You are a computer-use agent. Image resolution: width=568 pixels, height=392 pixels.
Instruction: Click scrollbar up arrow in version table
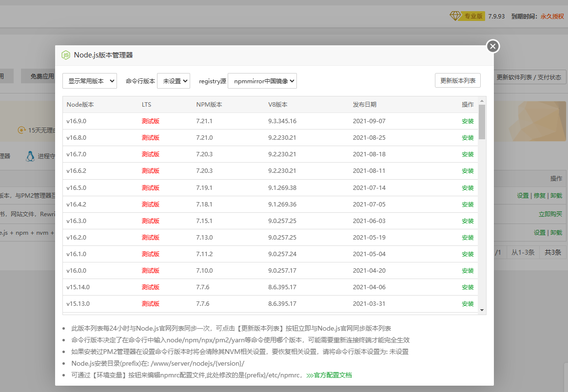click(x=482, y=101)
